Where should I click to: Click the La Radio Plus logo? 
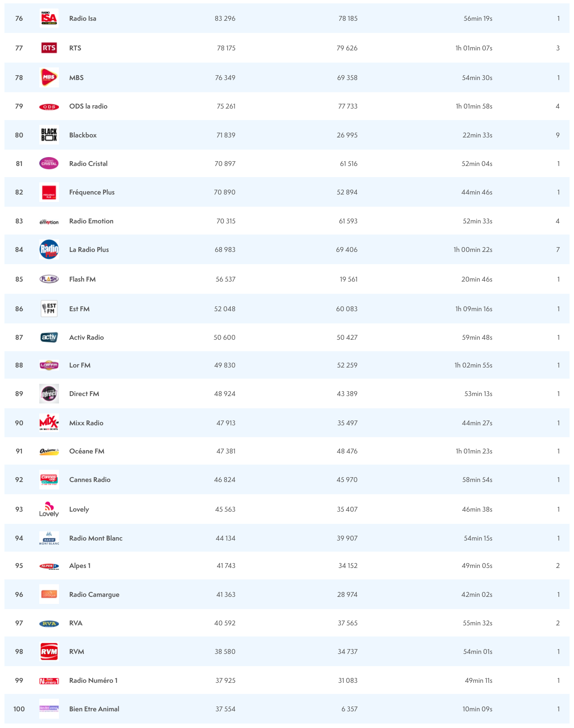coord(49,250)
